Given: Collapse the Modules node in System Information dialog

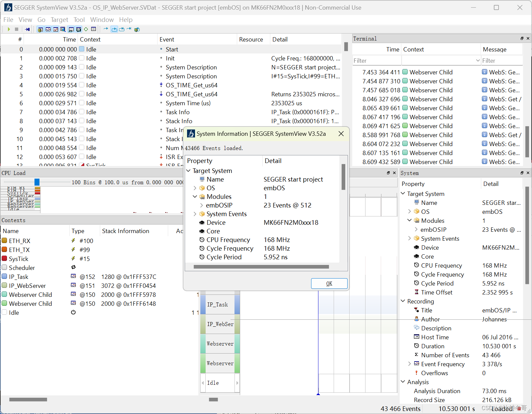Looking at the screenshot, I should click(x=195, y=197).
